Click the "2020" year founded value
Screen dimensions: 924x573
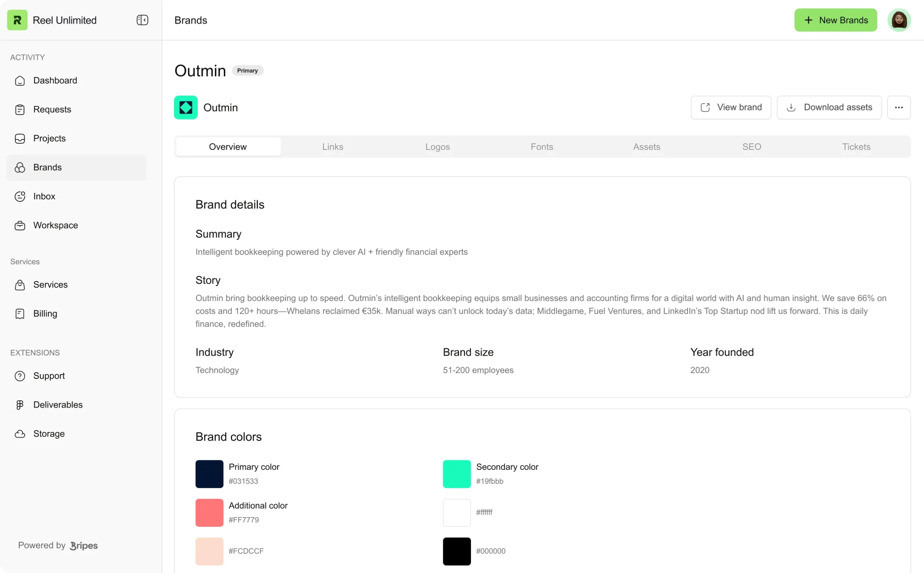coord(699,370)
